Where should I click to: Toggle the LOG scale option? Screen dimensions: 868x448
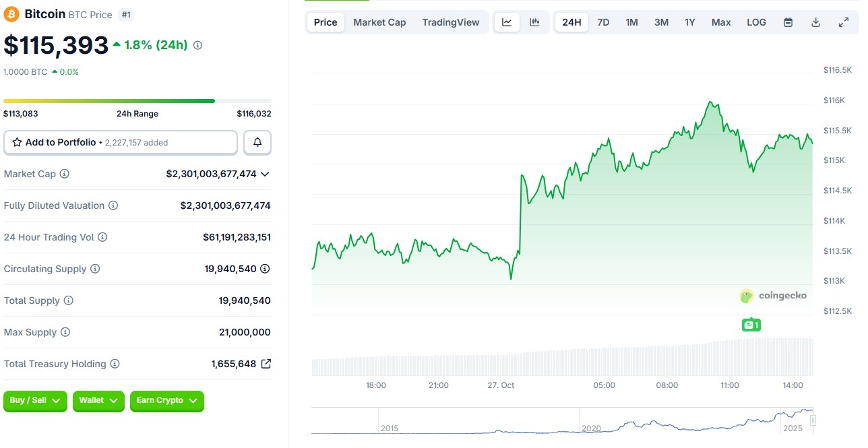[x=756, y=22]
